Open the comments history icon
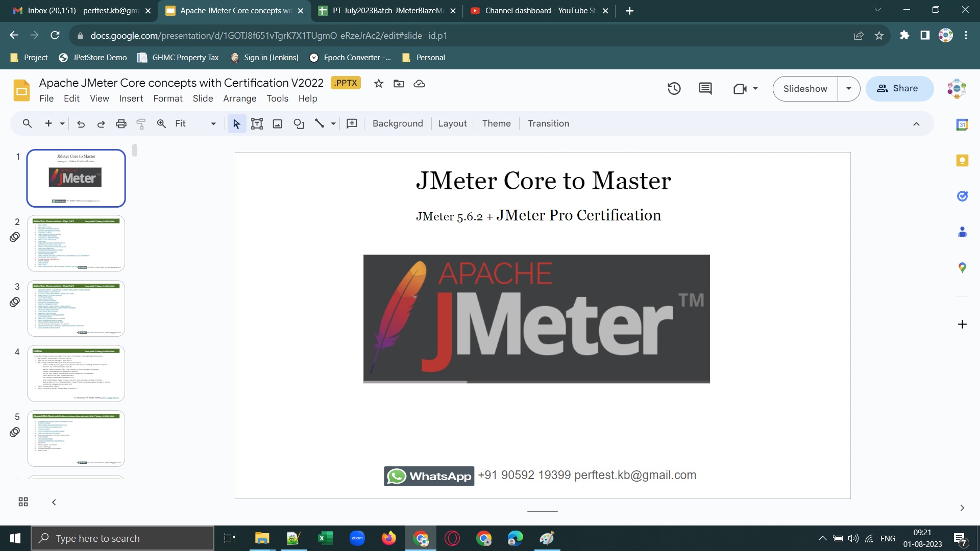The width and height of the screenshot is (980, 551). tap(705, 88)
